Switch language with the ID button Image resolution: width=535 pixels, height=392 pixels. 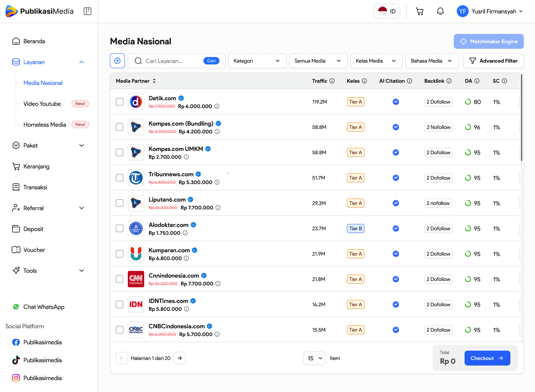[387, 11]
